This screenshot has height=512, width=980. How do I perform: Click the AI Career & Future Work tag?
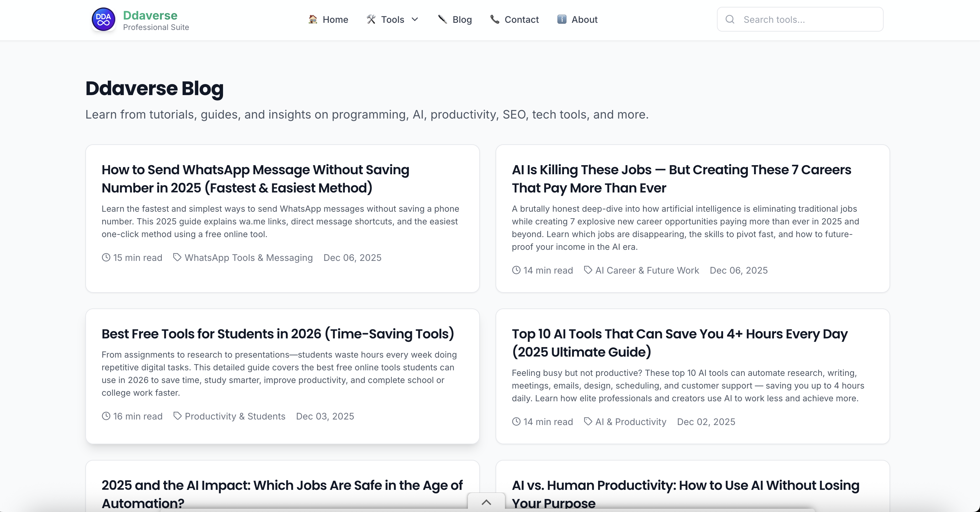pyautogui.click(x=647, y=270)
